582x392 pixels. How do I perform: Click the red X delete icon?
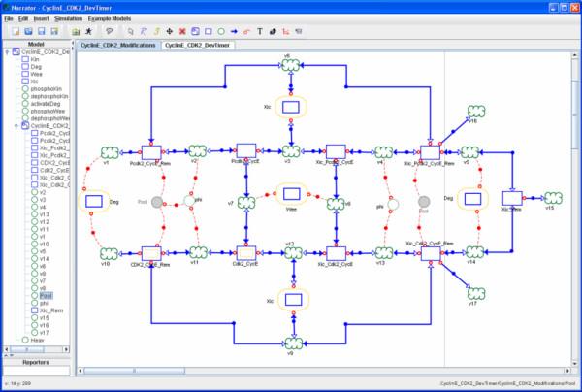183,31
